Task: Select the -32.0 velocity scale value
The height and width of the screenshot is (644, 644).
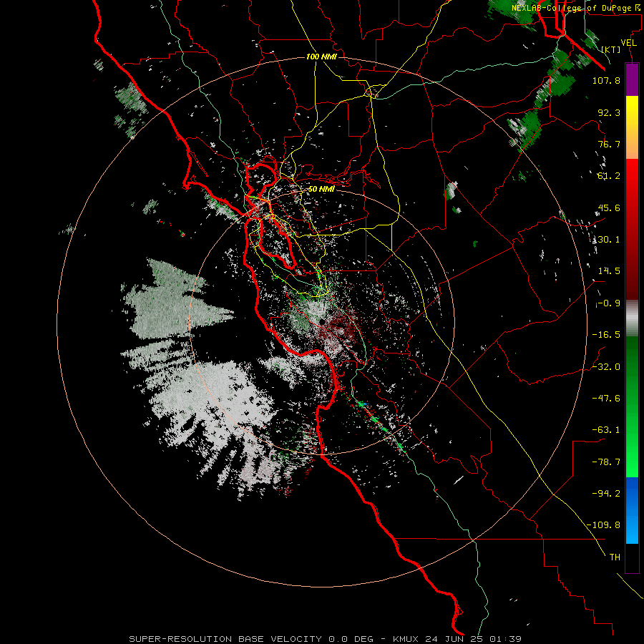Action: point(606,367)
